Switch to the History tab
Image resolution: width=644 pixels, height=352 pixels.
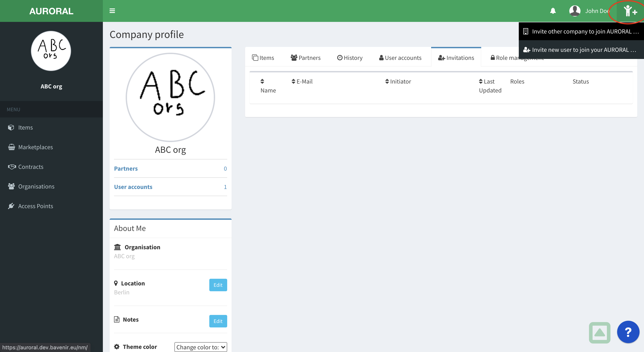(350, 58)
